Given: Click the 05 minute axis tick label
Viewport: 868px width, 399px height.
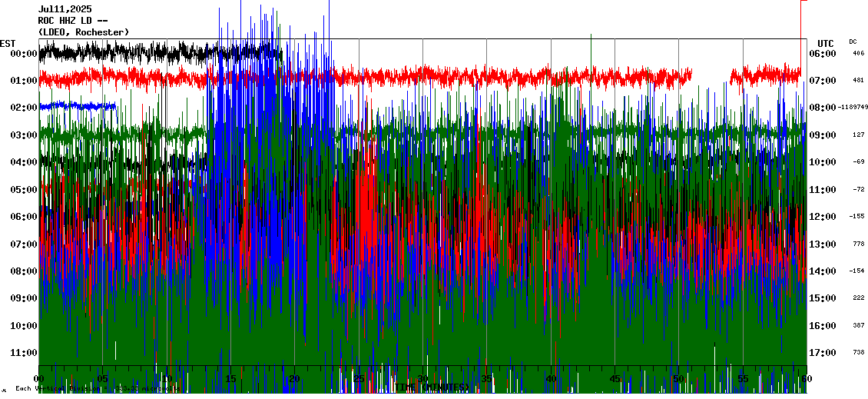Looking at the screenshot, I should point(103,379).
